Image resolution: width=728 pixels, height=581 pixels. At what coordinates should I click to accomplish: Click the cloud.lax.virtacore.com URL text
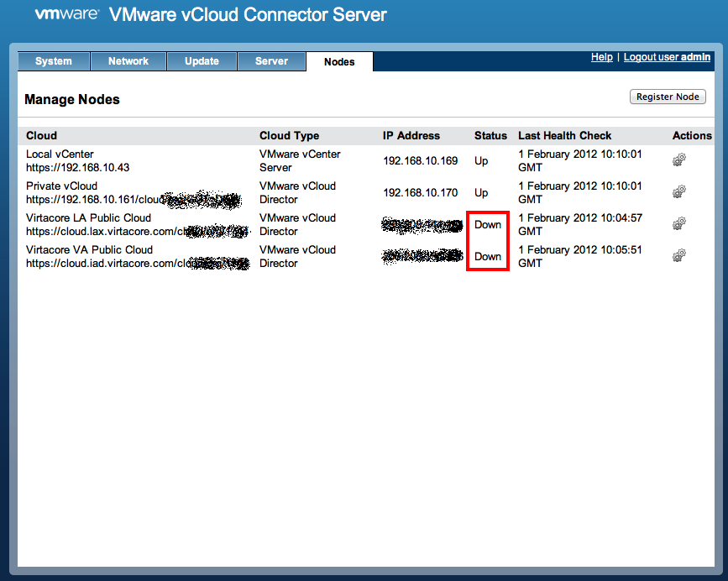(138, 231)
